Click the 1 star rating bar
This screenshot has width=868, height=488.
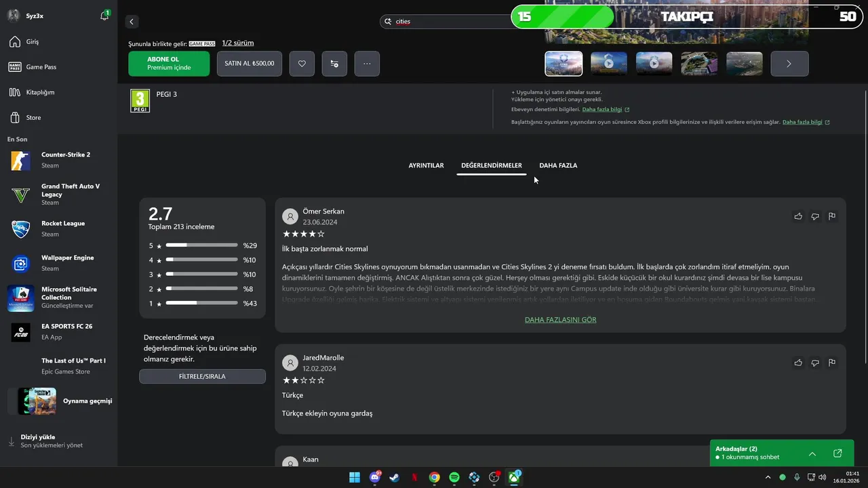202,303
